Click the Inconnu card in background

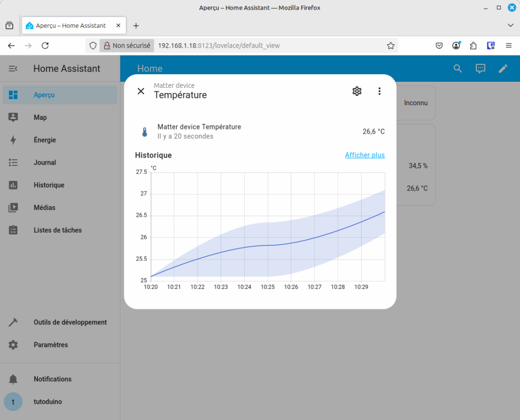point(416,103)
